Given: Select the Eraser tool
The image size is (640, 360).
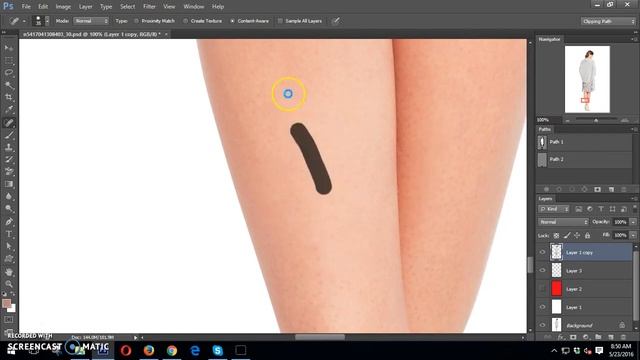Looking at the screenshot, I should (9, 171).
